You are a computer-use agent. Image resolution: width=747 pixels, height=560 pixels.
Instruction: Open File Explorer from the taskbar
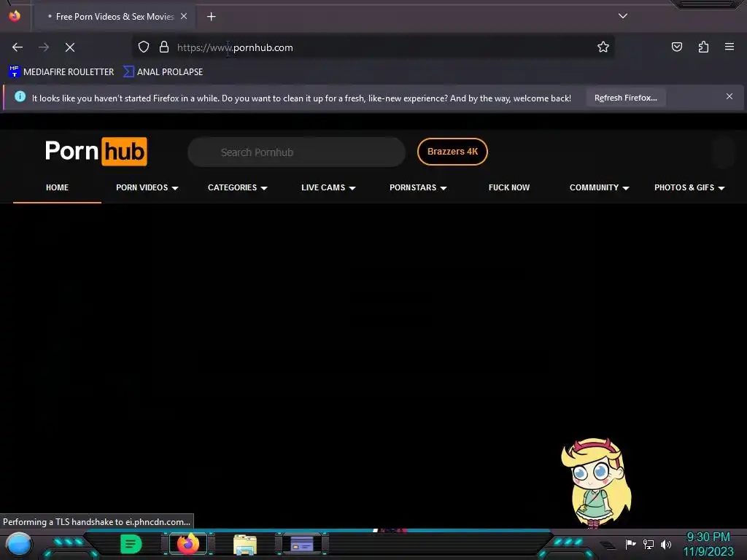click(245, 544)
